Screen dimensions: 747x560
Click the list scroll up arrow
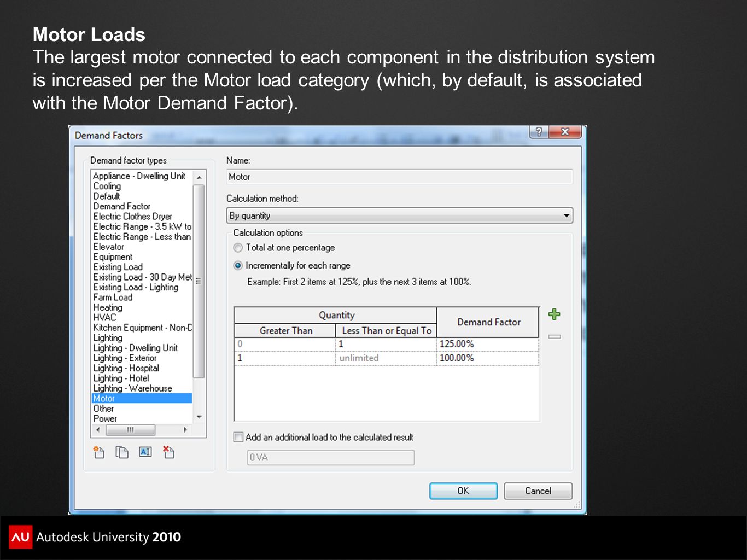(x=199, y=177)
